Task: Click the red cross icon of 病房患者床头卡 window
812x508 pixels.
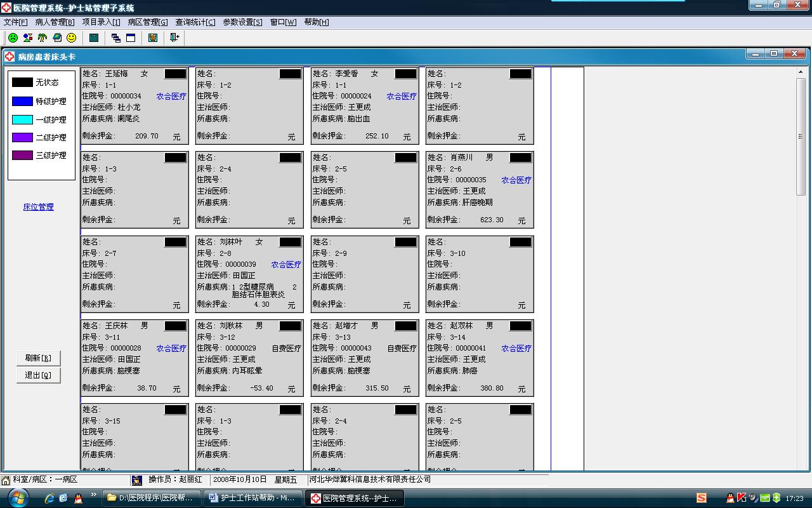Action: tap(10, 57)
